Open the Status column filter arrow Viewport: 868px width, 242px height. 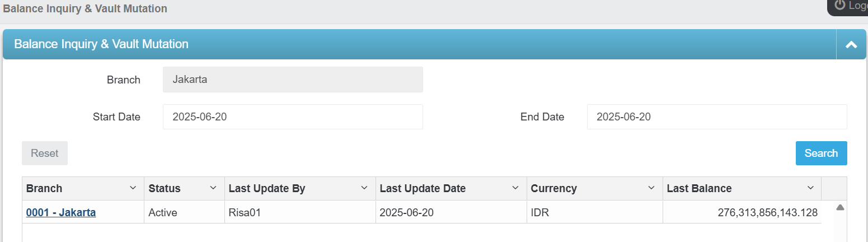click(213, 188)
